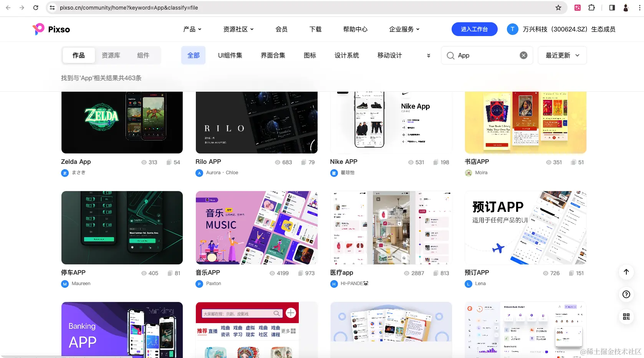Open the 书店APP title link
The image size is (644, 358).
(x=477, y=162)
